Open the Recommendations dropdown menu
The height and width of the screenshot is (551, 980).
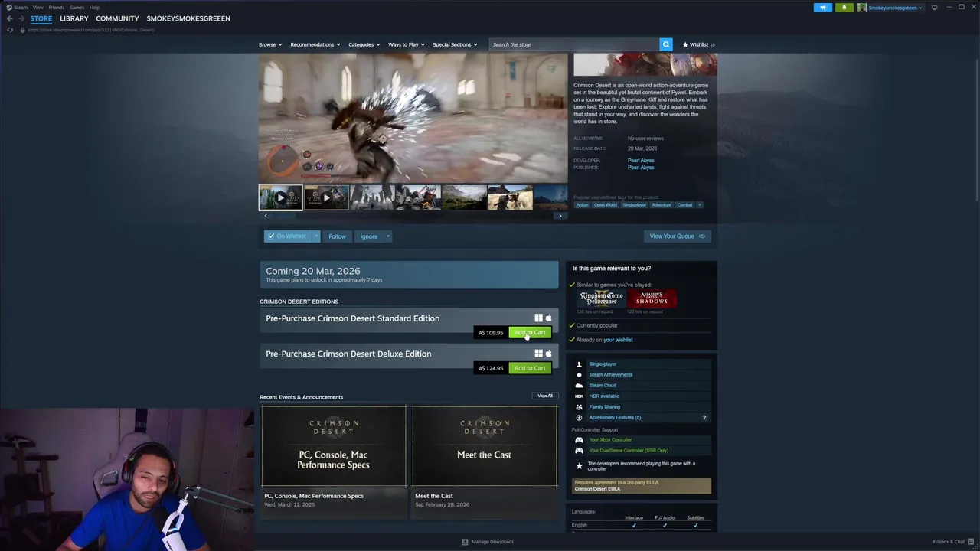click(315, 44)
